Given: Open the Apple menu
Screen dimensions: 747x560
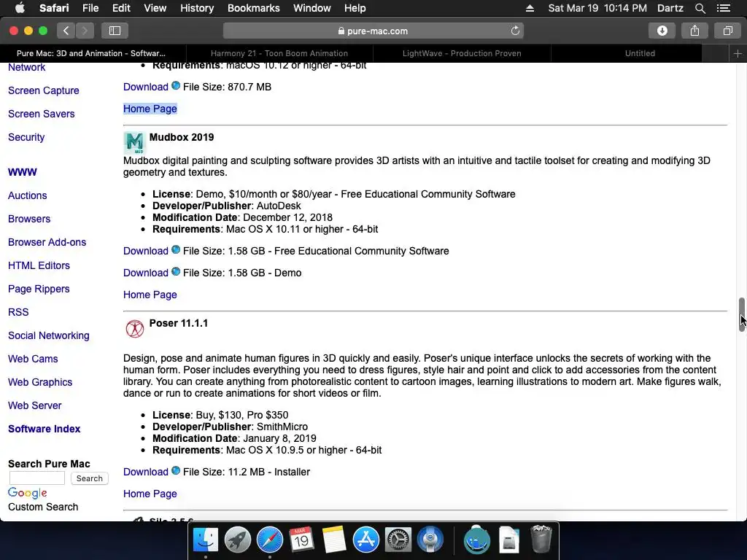Looking at the screenshot, I should (x=20, y=8).
